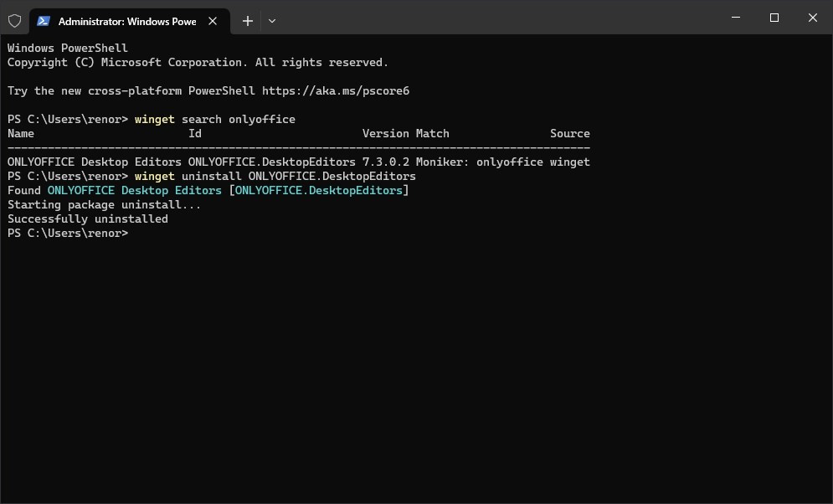Screen dimensions: 833x504
Task: Click the Source column header
Action: tap(569, 133)
